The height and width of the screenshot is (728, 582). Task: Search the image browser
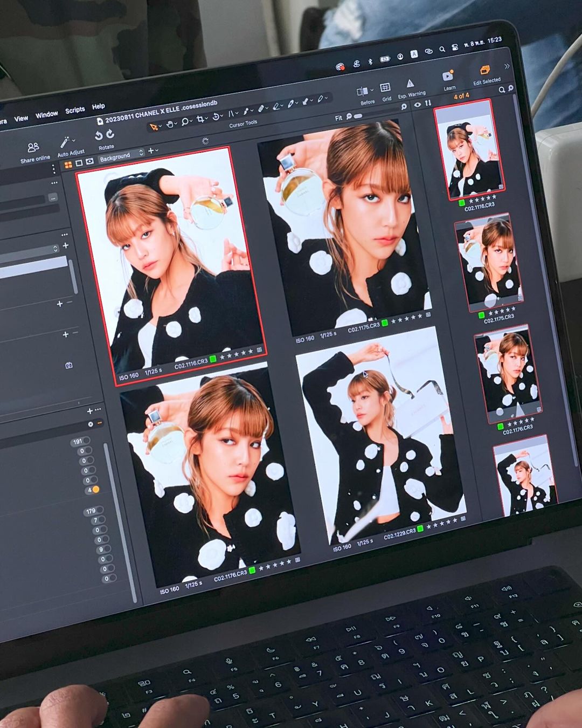pyautogui.click(x=502, y=90)
